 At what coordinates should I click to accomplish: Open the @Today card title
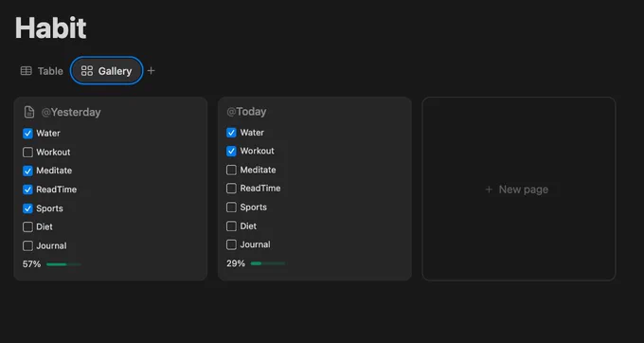click(246, 111)
